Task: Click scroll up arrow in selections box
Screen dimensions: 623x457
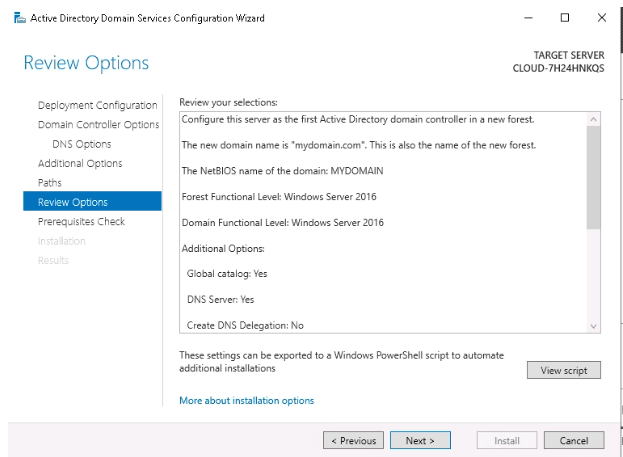Action: [593, 119]
